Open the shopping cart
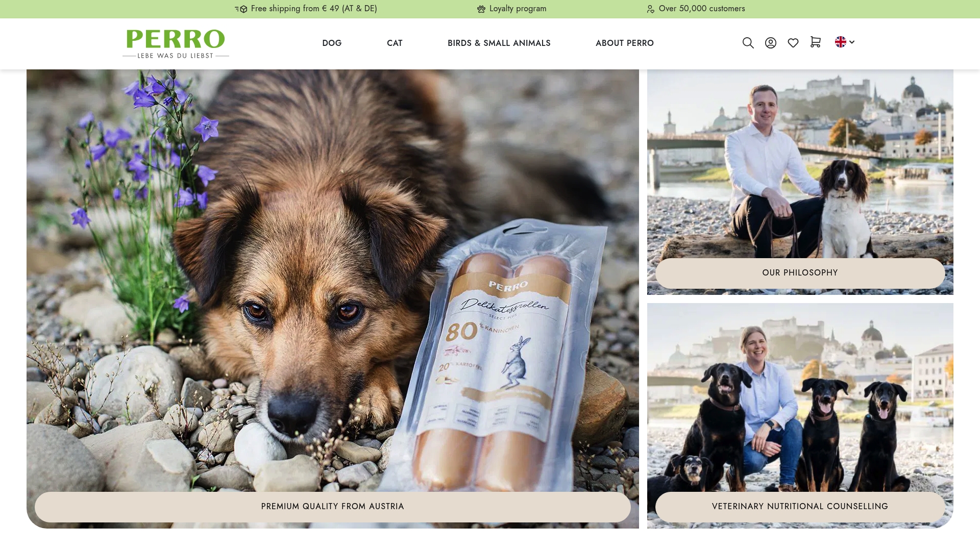Viewport: 980px width, 551px height. pyautogui.click(x=815, y=43)
